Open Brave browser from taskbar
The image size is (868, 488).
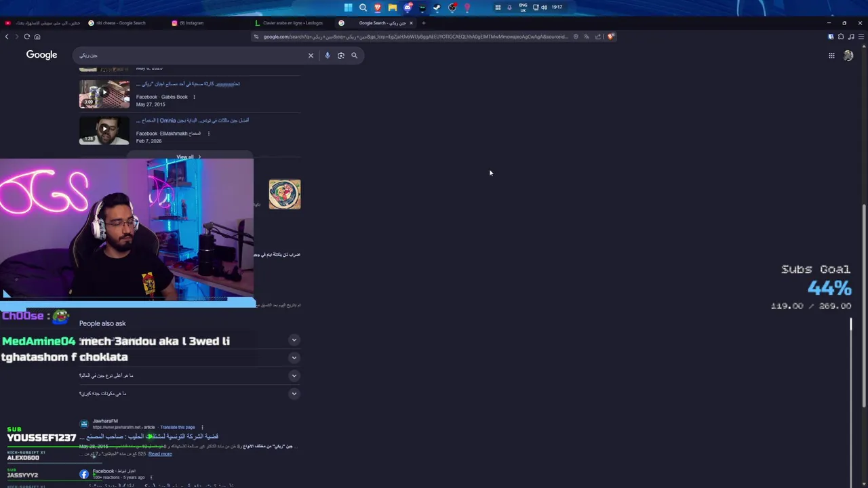[378, 7]
